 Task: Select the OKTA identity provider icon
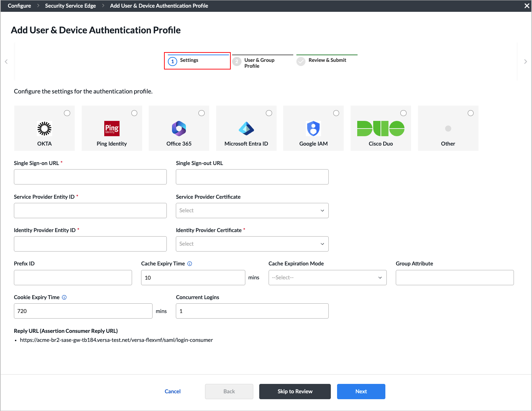pos(44,128)
